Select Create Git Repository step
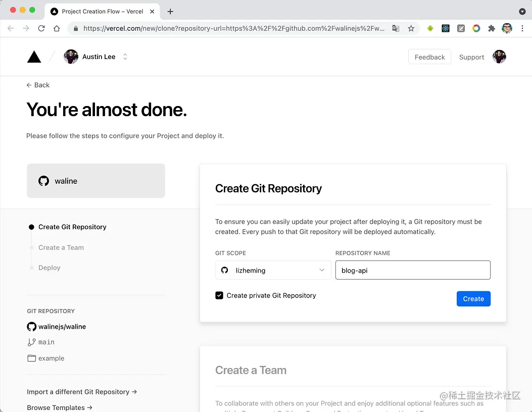This screenshot has width=532, height=412. [72, 227]
